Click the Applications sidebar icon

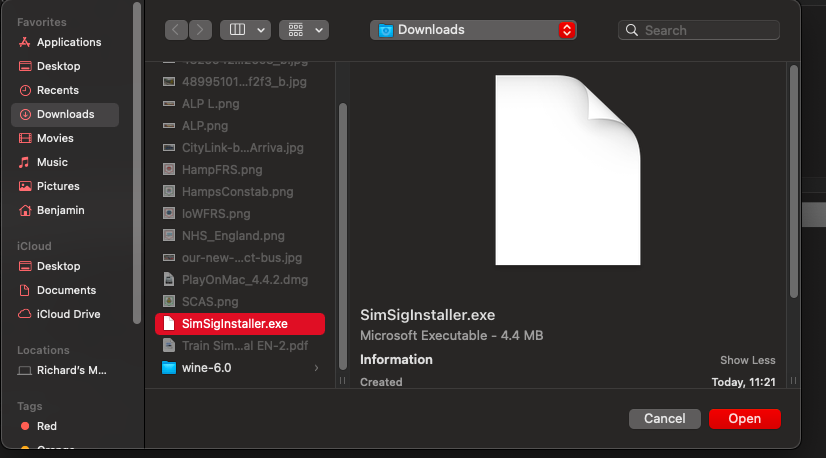click(25, 42)
